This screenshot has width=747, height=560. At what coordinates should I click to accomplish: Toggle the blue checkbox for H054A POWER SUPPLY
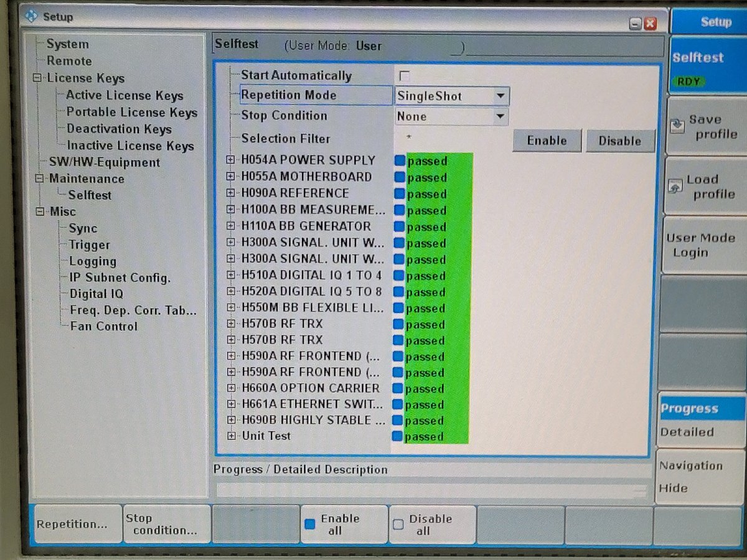click(x=400, y=161)
